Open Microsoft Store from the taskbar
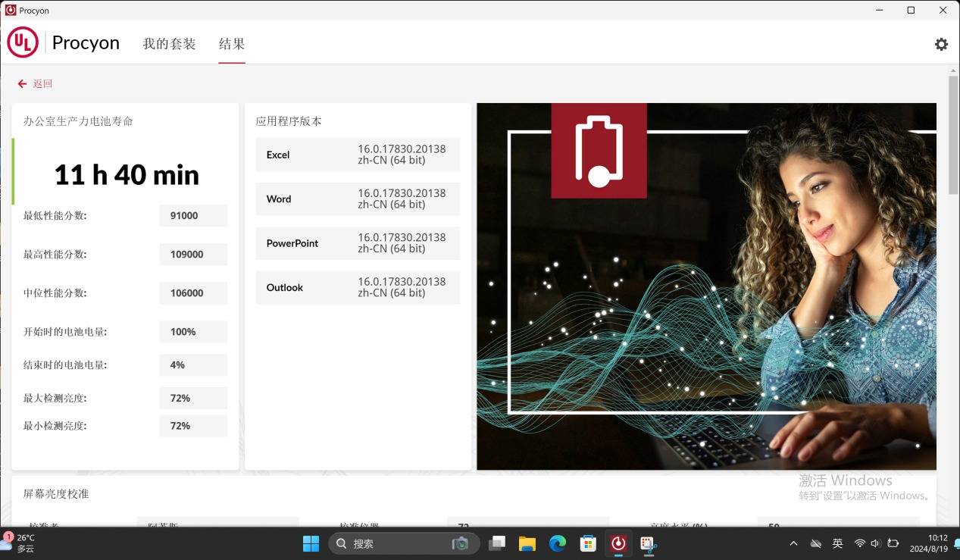960x560 pixels. (588, 543)
